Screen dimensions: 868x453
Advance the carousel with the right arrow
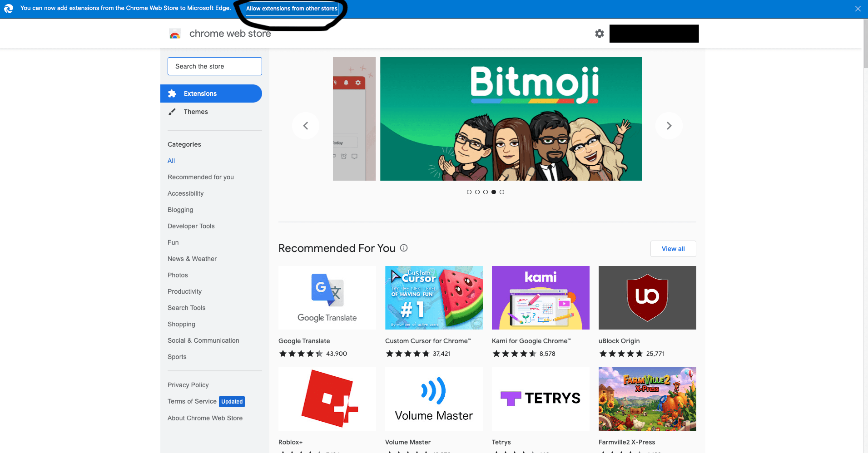(x=668, y=126)
